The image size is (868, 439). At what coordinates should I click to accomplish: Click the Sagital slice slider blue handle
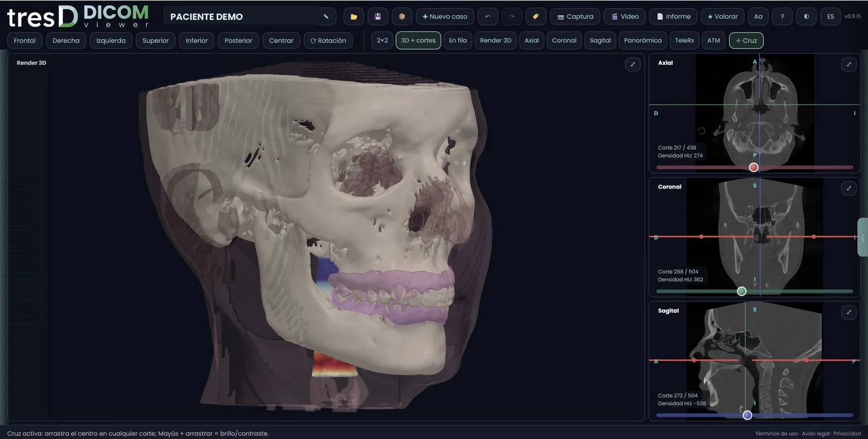tap(747, 415)
